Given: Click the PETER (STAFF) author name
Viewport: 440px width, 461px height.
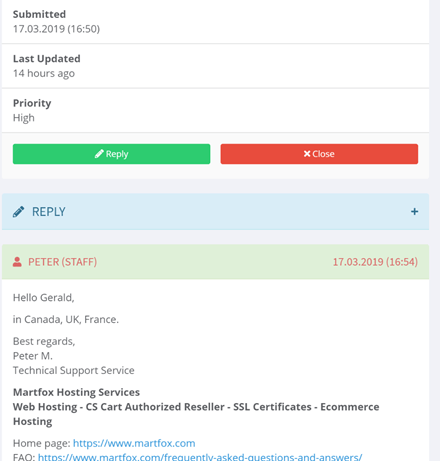Looking at the screenshot, I should 63,262.
